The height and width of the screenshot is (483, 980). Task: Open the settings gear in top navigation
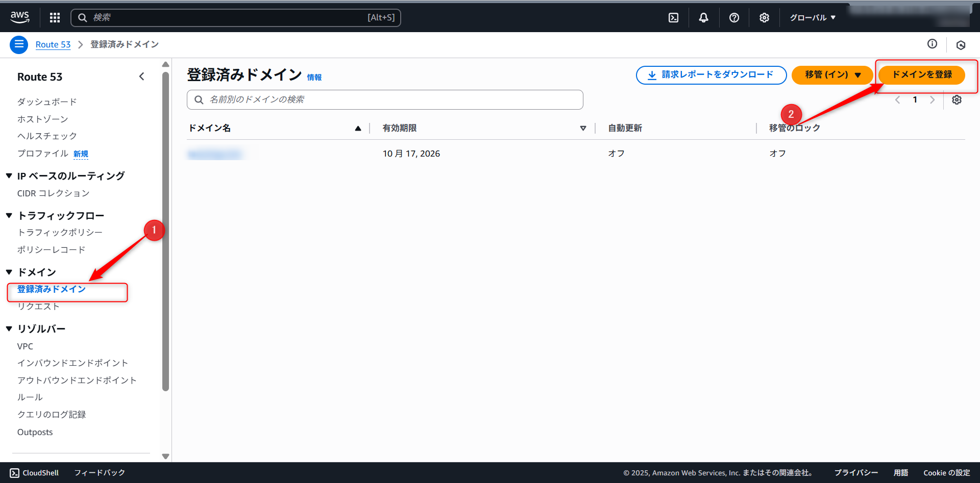(764, 18)
